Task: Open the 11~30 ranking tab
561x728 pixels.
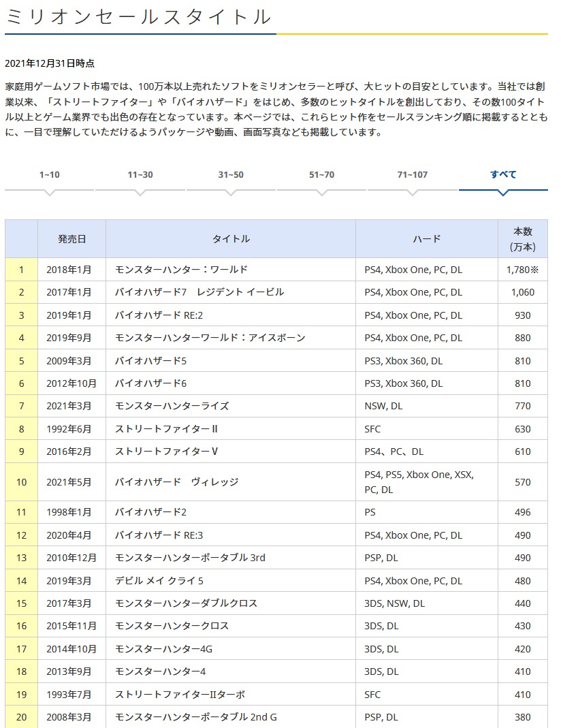Action: point(140,174)
